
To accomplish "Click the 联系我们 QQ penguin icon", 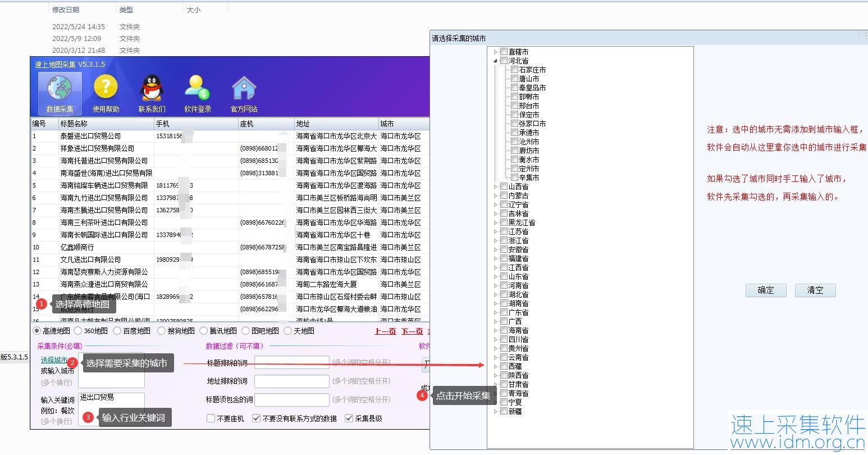I will [152, 93].
